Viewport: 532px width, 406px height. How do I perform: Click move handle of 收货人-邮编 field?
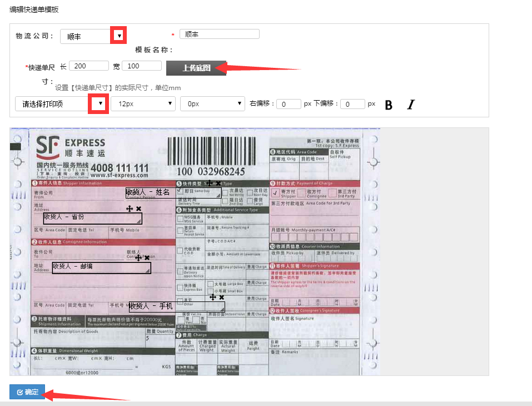138,258
